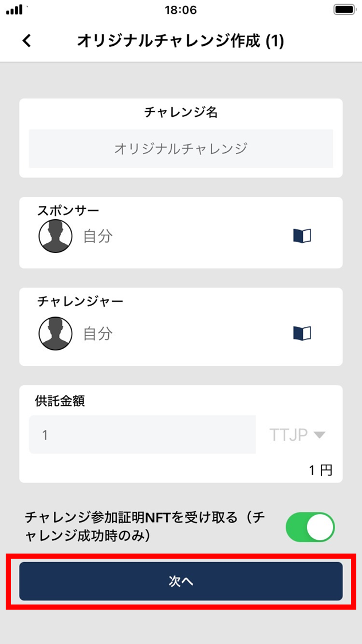Tap the オリジナルチャレンジ作成 (1) title

pyautogui.click(x=181, y=41)
